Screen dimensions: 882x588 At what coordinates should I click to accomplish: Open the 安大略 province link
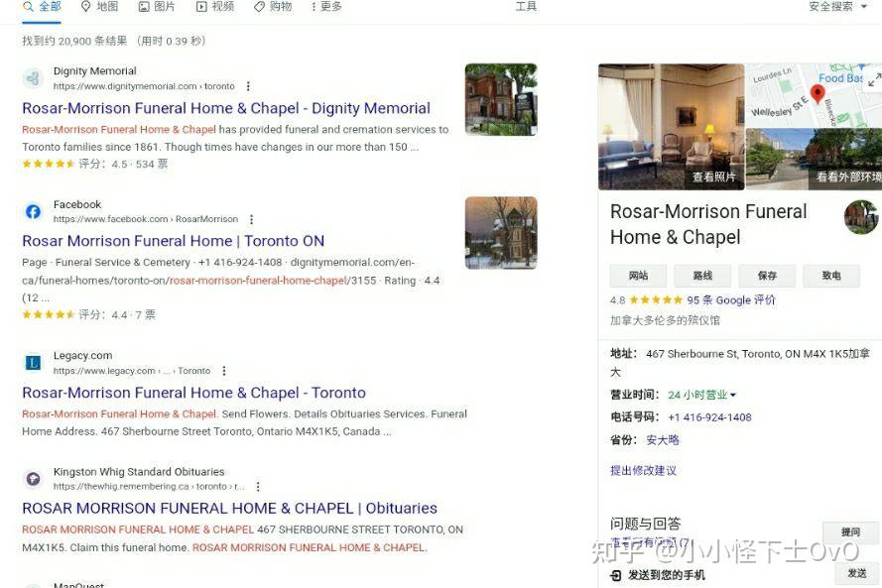click(663, 439)
